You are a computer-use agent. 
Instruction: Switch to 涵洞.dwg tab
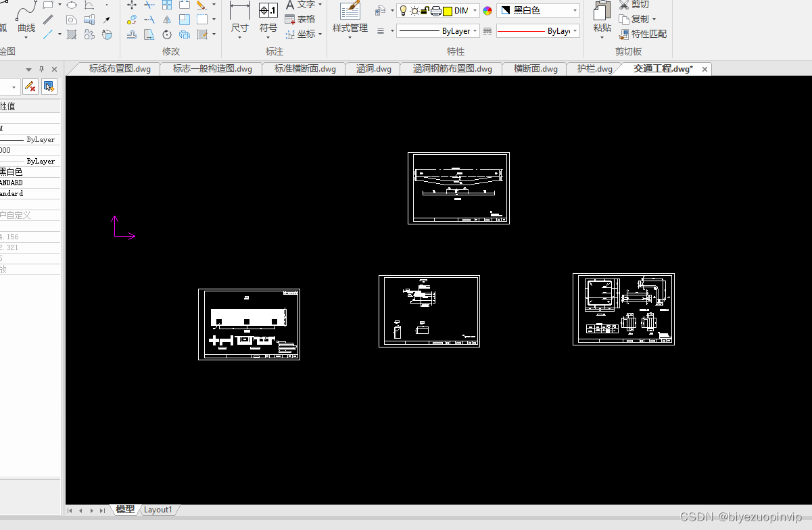(x=374, y=69)
